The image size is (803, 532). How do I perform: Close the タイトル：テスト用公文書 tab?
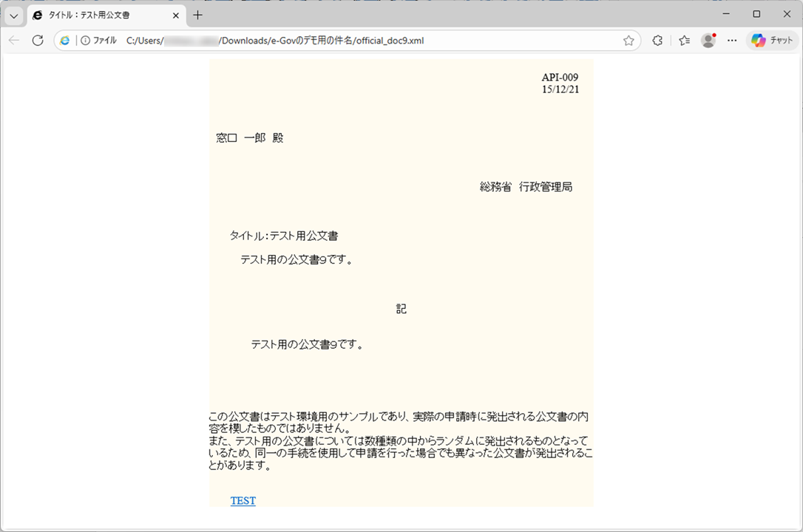(x=176, y=16)
